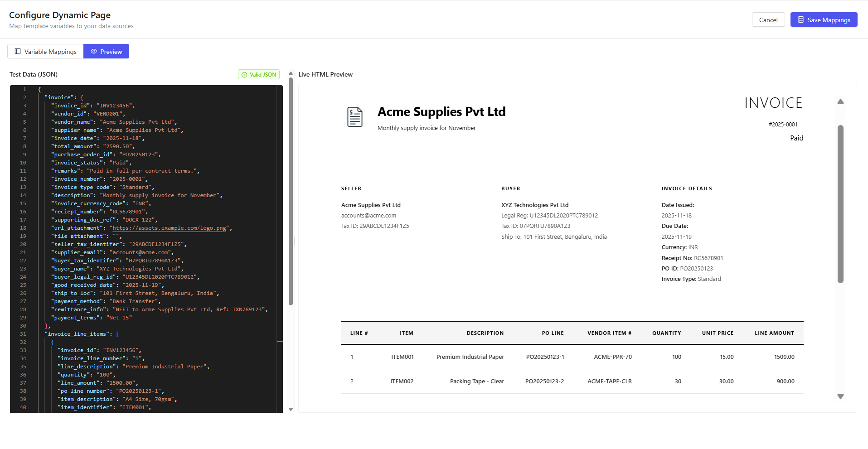Click the Packing Tape - Clear table cell
The image size is (868, 449).
tap(476, 381)
